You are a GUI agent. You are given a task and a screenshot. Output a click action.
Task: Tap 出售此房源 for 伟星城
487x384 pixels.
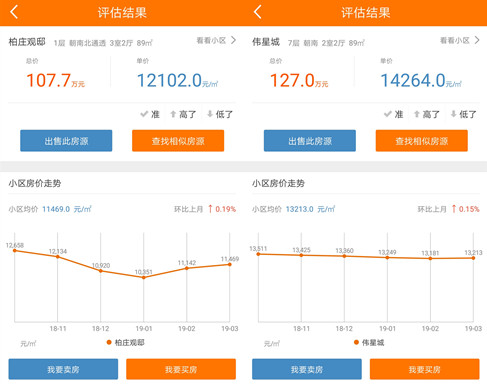click(310, 141)
